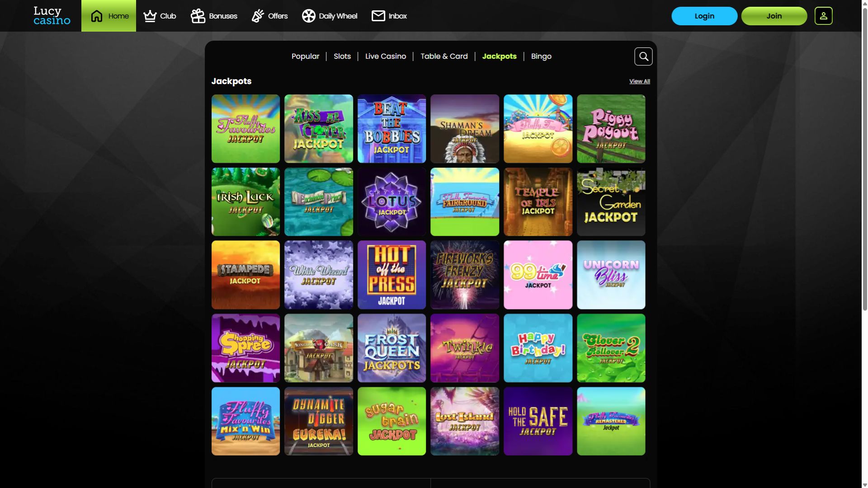Screen dimensions: 868x488
Task: Launch the Beat the Bobbies Jackpot game
Action: (392, 129)
